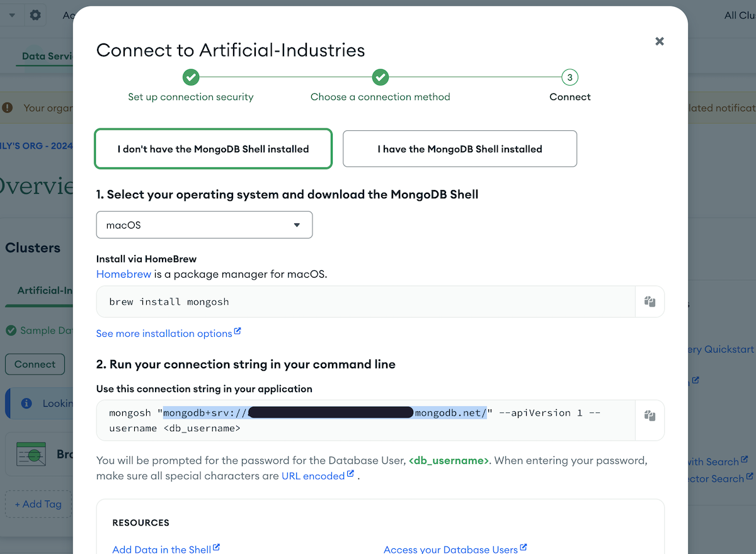Open the macOS operating system dropdown
Screen dimensions: 756x554
pos(204,225)
